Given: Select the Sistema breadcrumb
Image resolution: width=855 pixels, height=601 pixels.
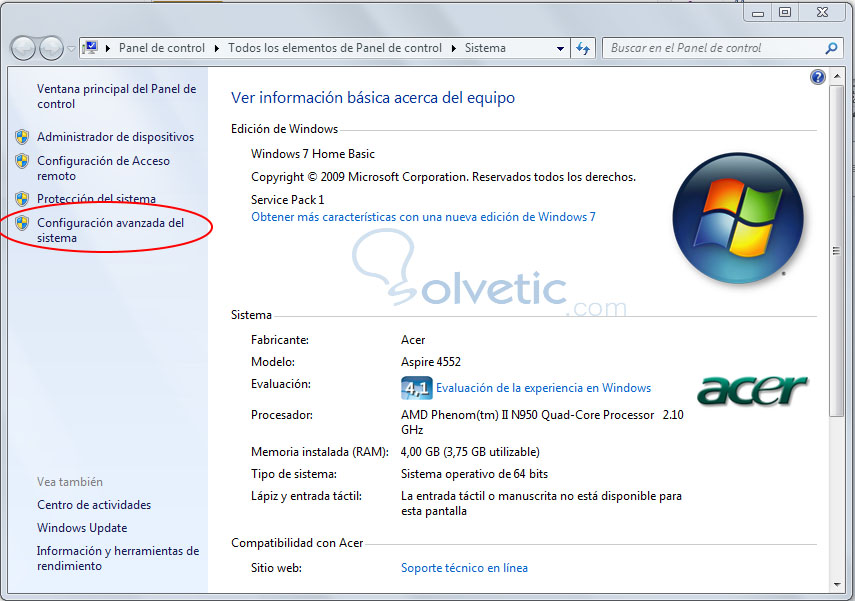Looking at the screenshot, I should click(485, 48).
